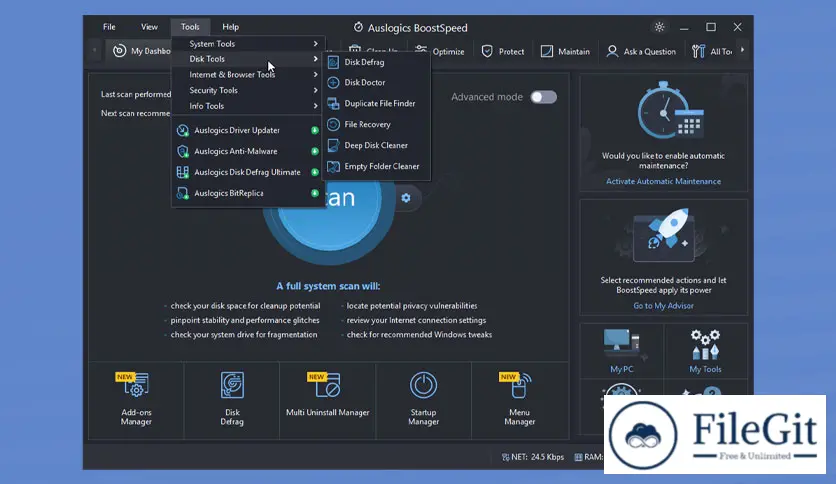Open the All Tools tab
This screenshot has width=836, height=484.
pos(712,51)
